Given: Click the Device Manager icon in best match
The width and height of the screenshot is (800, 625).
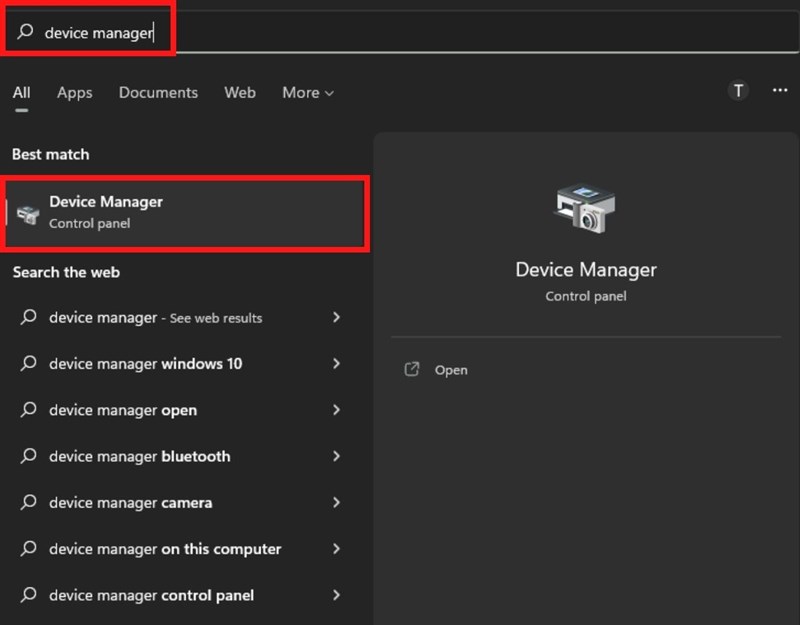Looking at the screenshot, I should tap(28, 214).
